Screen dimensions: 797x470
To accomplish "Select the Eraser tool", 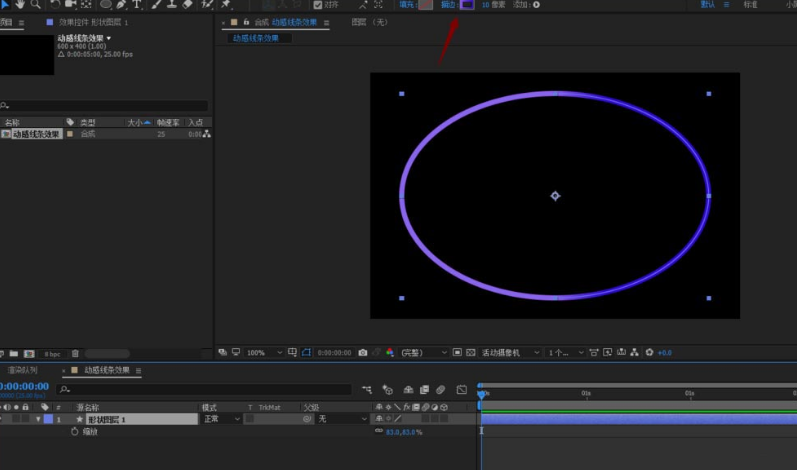I will [x=188, y=5].
